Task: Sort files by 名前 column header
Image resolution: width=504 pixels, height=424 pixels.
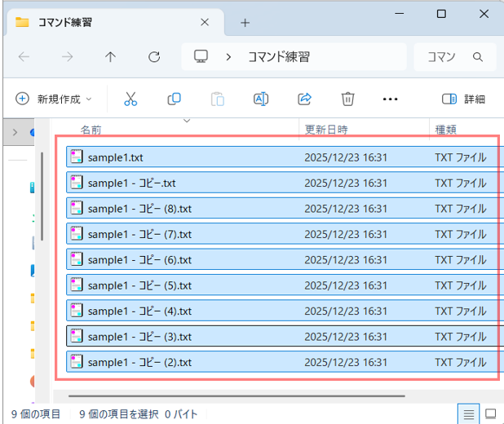Action: tap(91, 130)
